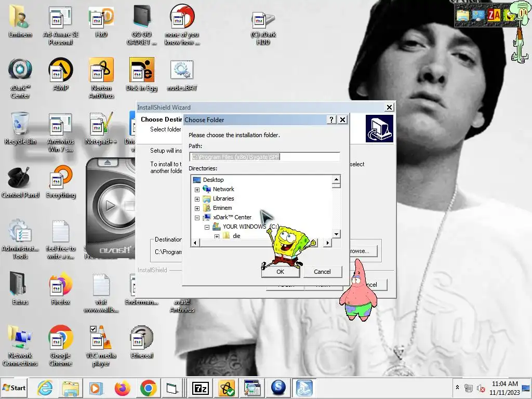This screenshot has height=399, width=532.
Task: Open 7-Zip from the taskbar
Action: pos(200,388)
